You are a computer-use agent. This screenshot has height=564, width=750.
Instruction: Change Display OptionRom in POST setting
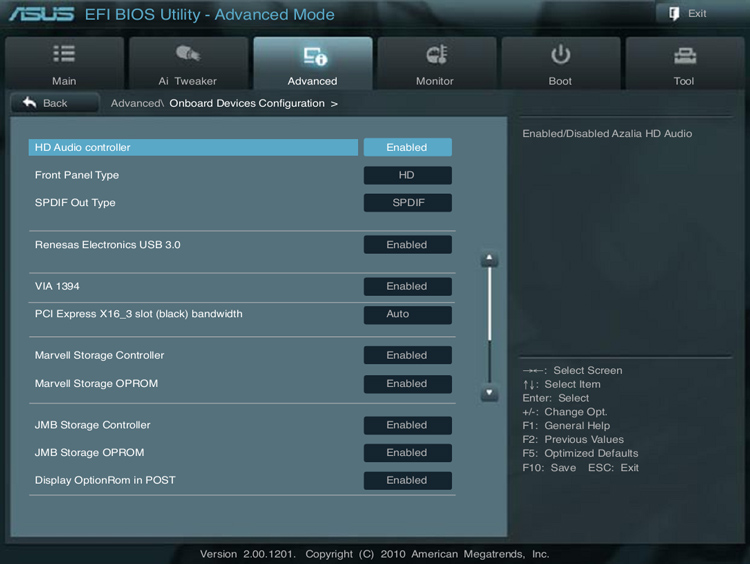pyautogui.click(x=408, y=480)
